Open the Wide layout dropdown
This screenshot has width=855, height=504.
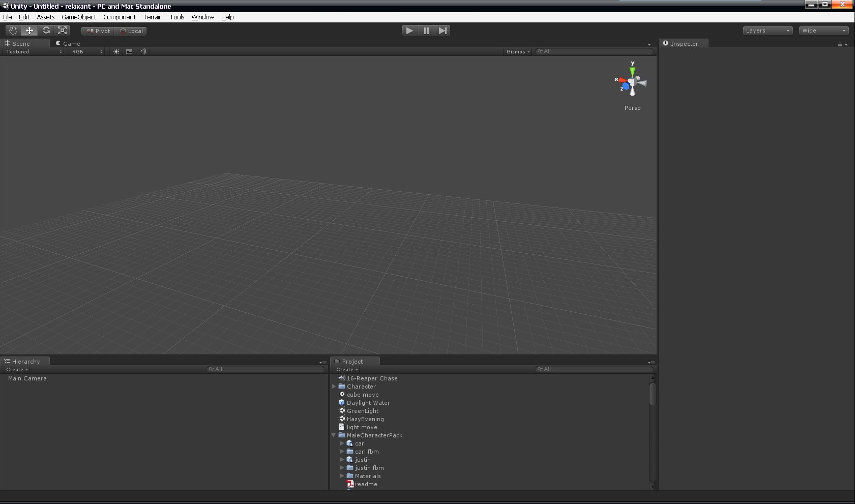[823, 31]
